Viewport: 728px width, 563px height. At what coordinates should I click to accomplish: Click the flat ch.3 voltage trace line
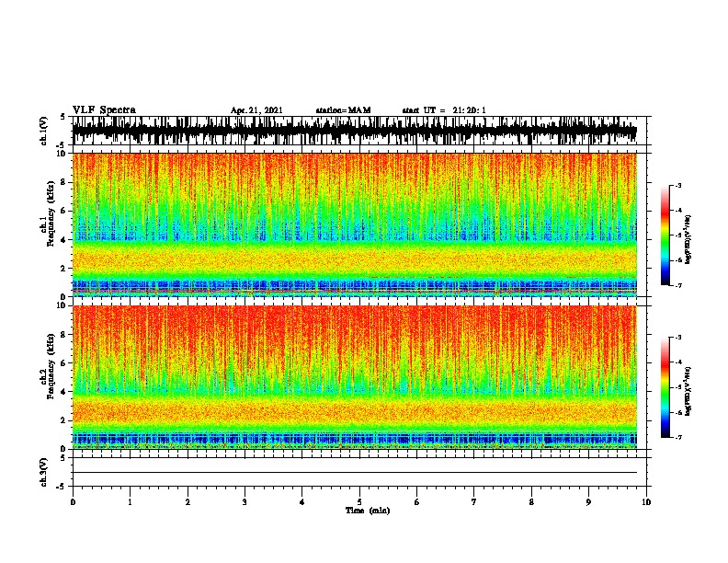(355, 473)
